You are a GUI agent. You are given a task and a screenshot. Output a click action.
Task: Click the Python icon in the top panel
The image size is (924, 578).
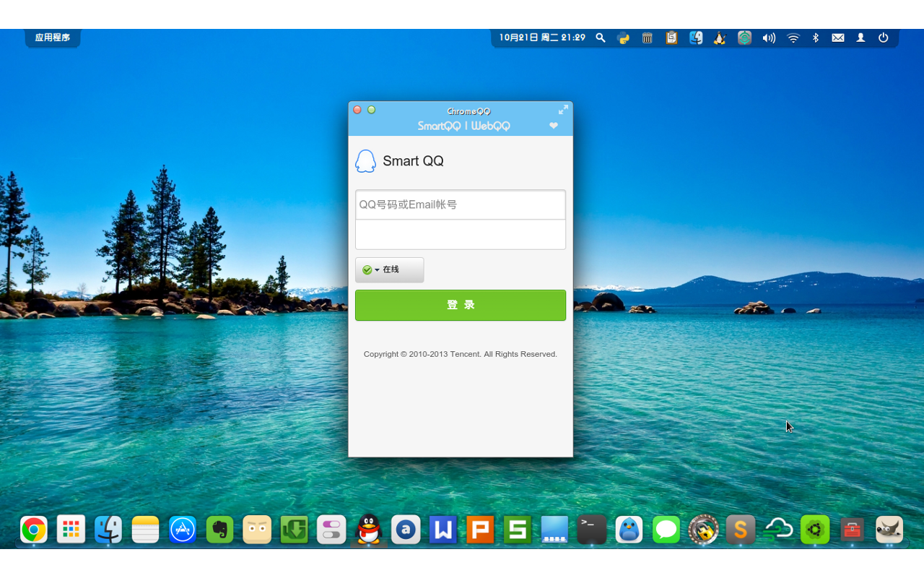coord(624,38)
